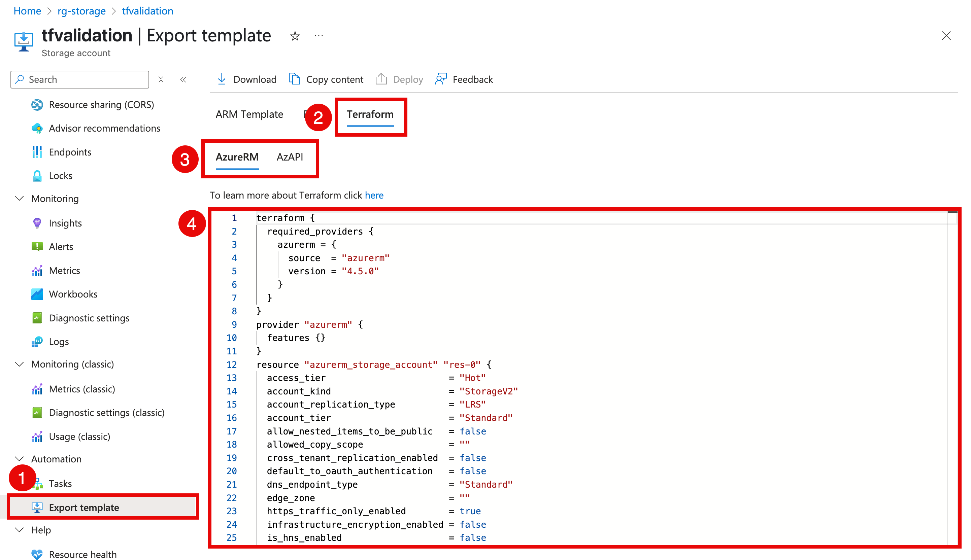Click the Insights lightbulb icon
971x560 pixels.
[x=37, y=223]
